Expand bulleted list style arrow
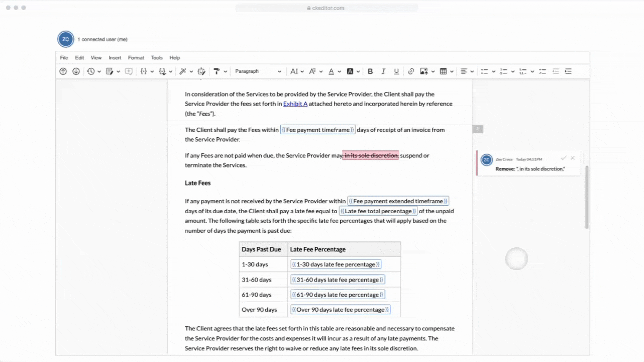644x362 pixels. coord(494,71)
